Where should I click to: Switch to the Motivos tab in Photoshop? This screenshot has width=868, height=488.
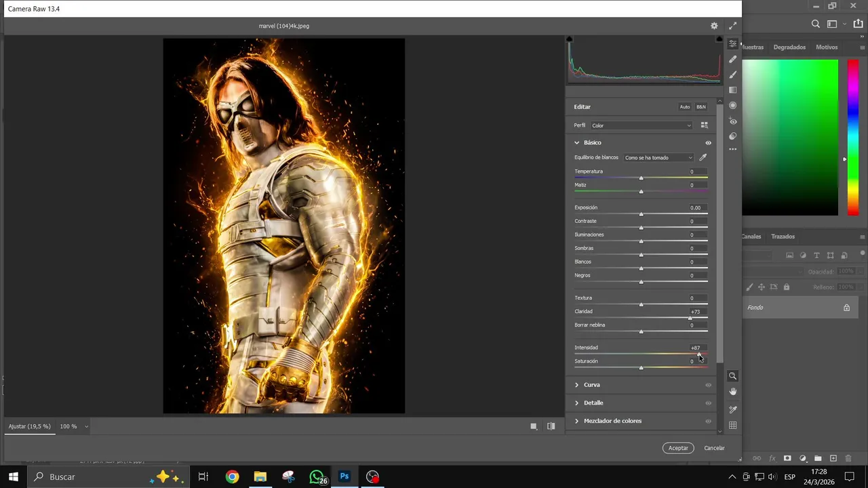pos(827,47)
